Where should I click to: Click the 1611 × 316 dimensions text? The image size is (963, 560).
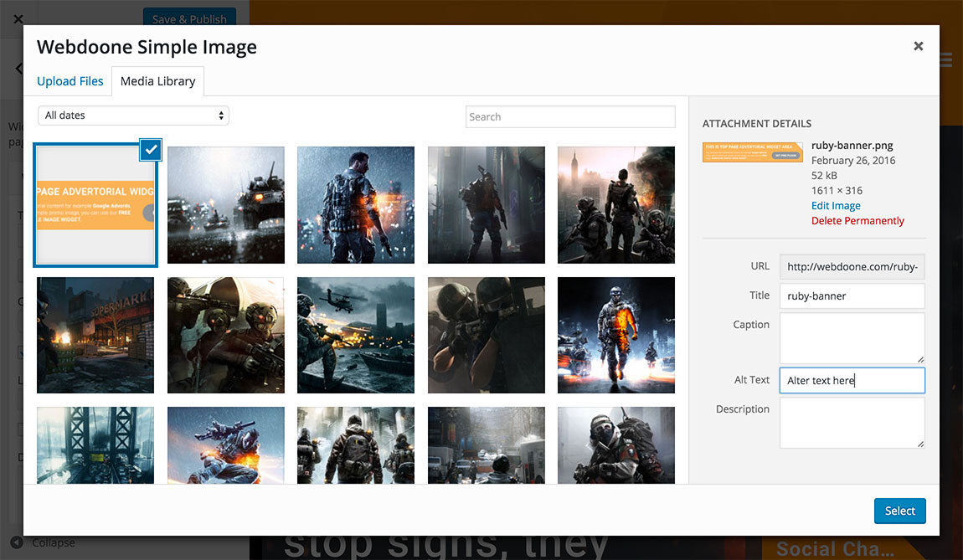(837, 190)
